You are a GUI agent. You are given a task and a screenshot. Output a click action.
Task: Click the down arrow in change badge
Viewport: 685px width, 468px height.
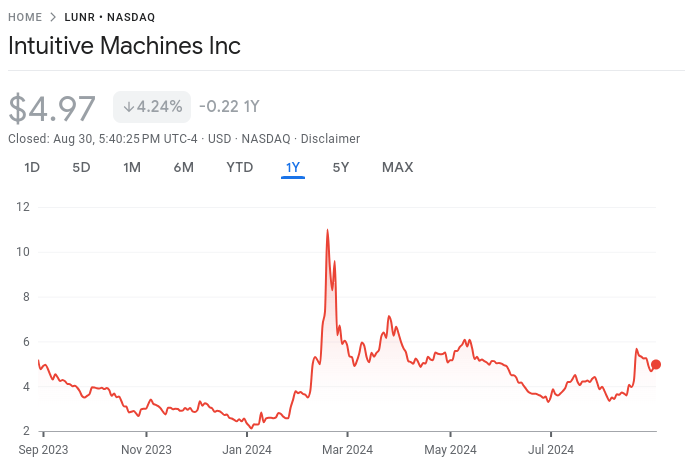point(129,107)
